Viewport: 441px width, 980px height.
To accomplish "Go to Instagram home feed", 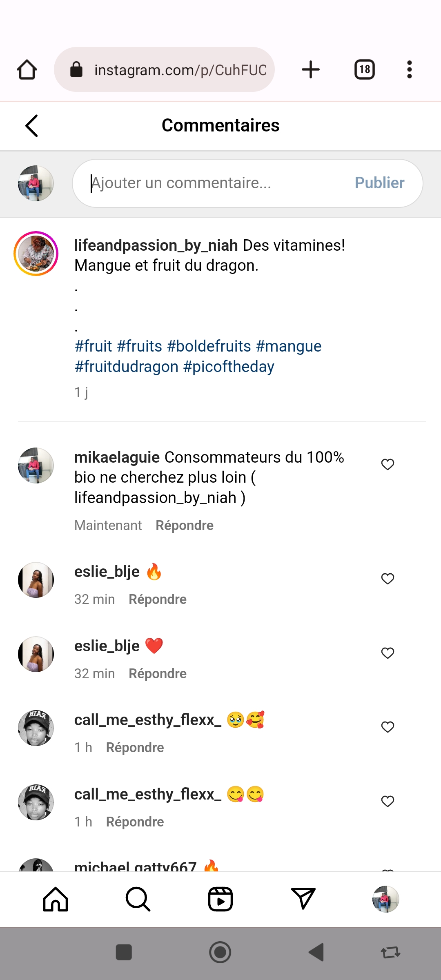I will tap(56, 899).
